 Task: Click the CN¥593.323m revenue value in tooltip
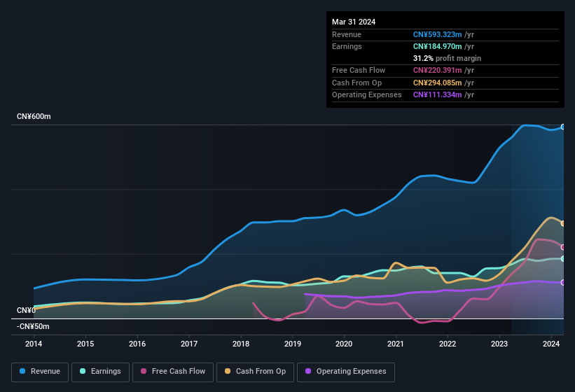click(437, 34)
